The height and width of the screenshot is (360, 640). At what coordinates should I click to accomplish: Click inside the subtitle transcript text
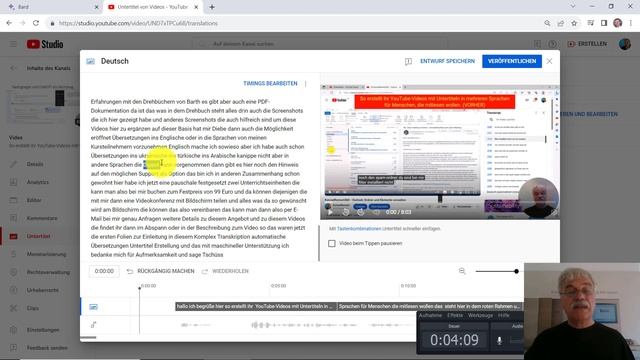(x=198, y=178)
